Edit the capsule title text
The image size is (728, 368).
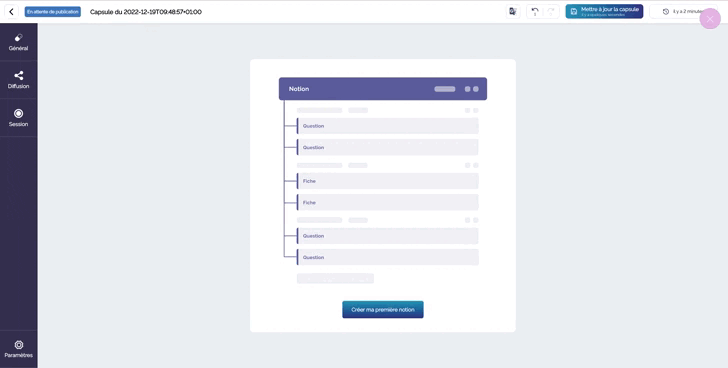146,12
